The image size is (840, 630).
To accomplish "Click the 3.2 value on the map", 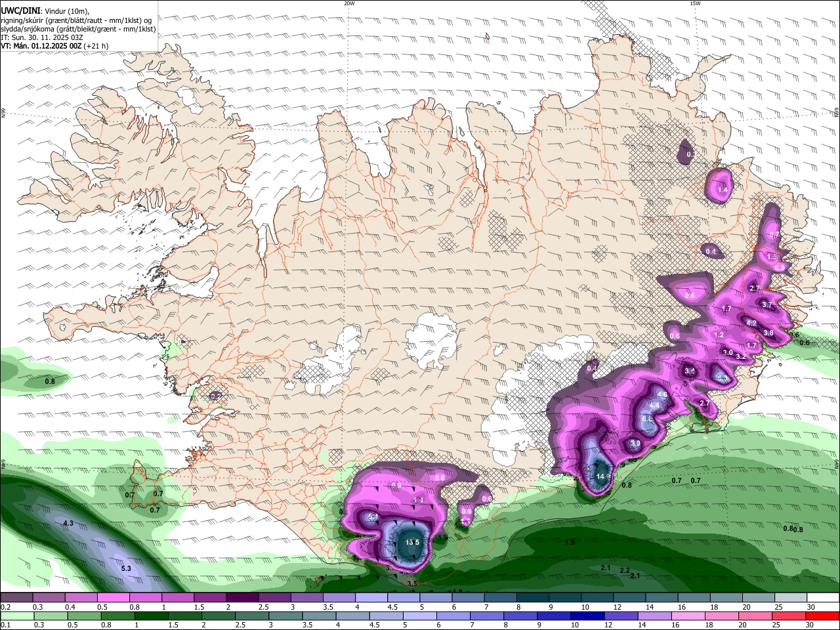I will [741, 356].
